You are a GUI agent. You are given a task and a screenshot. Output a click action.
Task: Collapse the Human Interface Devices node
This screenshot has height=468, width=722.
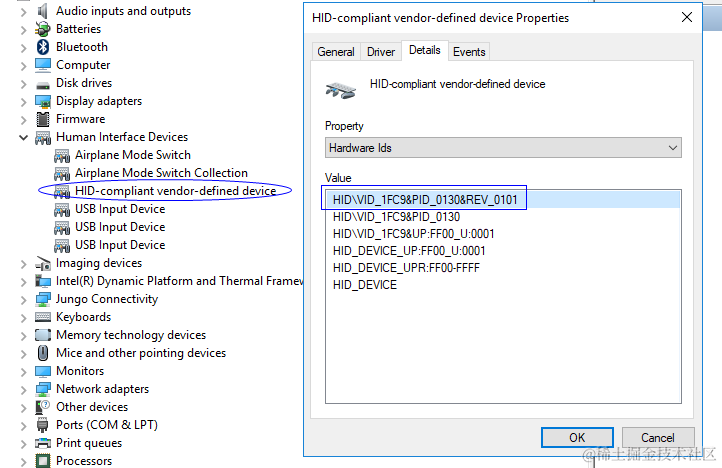(x=23, y=137)
